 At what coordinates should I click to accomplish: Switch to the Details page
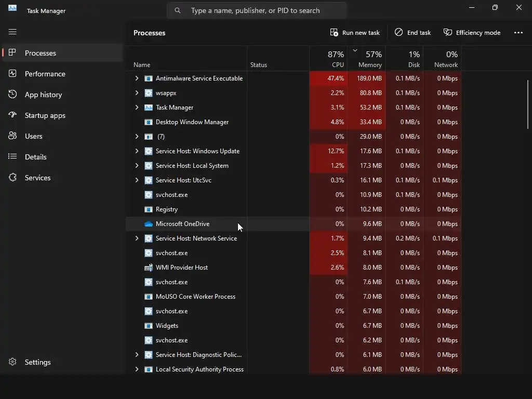[62, 157]
